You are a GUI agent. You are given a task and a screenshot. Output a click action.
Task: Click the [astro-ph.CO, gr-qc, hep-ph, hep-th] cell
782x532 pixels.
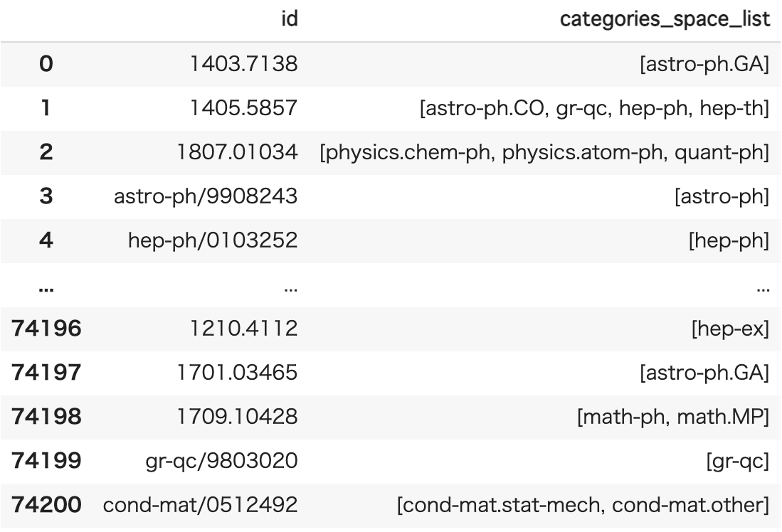(x=594, y=107)
